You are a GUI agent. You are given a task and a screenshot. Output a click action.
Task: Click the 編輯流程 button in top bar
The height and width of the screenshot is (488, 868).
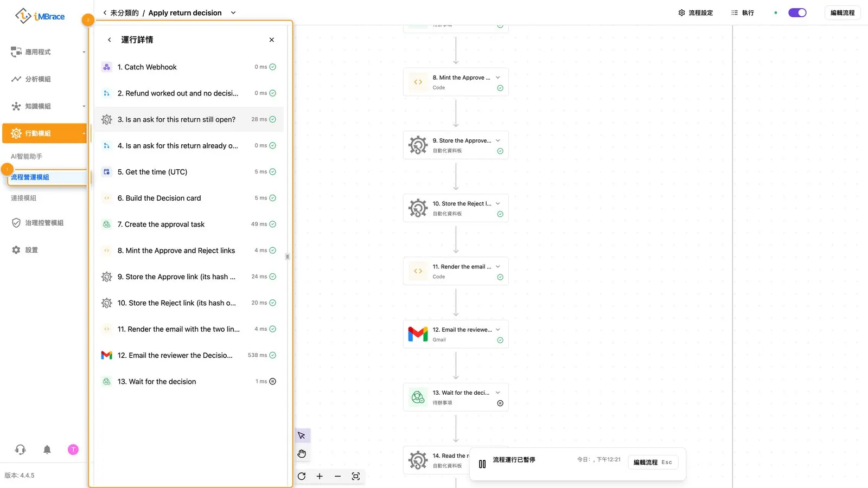point(843,12)
